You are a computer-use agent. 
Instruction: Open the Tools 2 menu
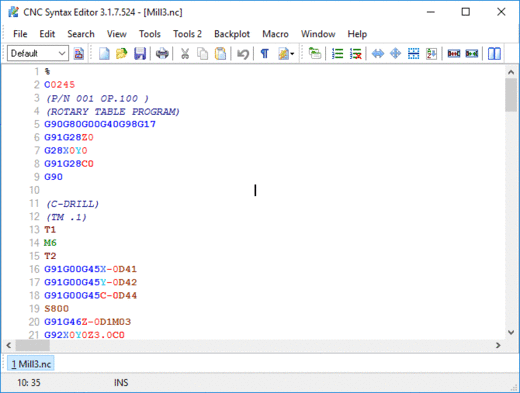point(187,34)
